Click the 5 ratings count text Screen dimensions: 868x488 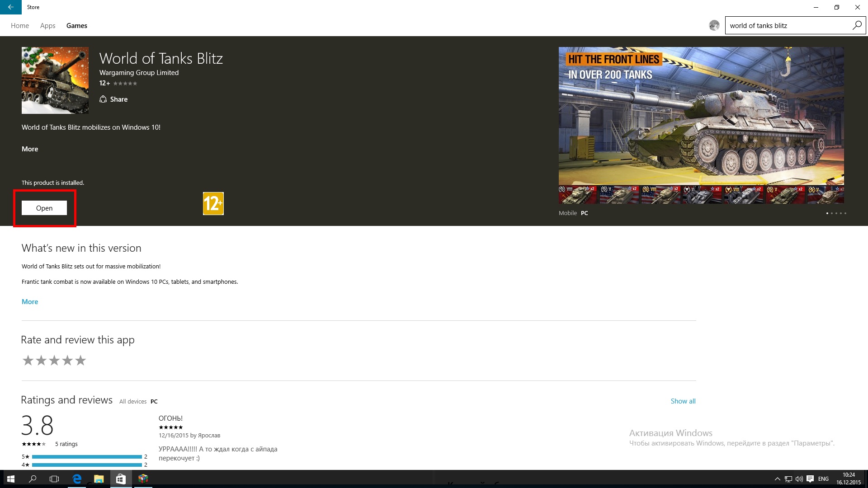pos(66,444)
